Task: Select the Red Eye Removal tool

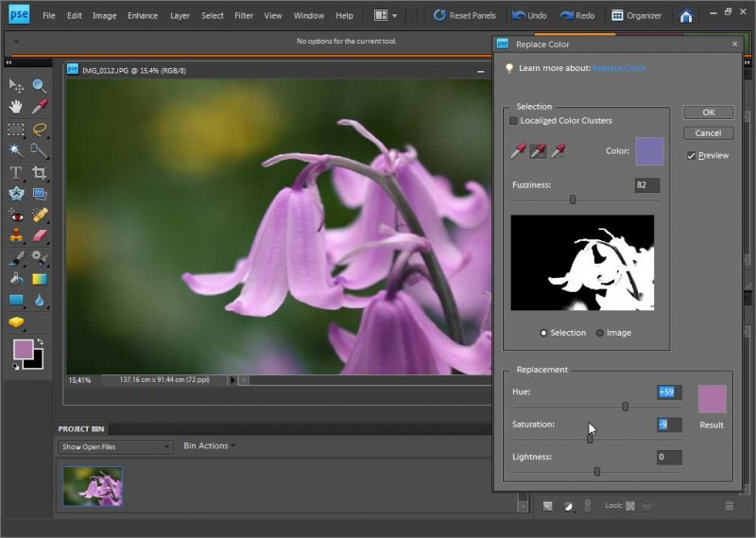Action: 16,215
